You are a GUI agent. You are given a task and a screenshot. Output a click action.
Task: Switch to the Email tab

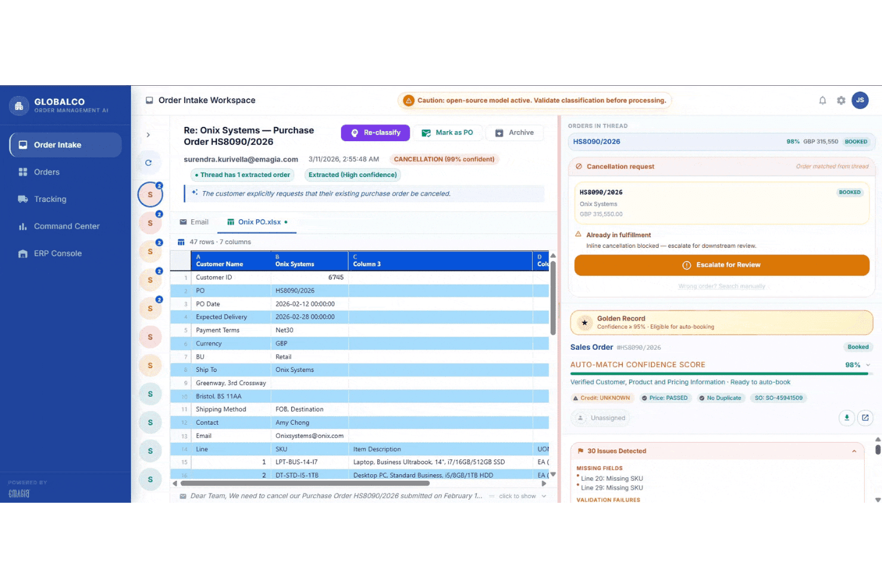(194, 222)
